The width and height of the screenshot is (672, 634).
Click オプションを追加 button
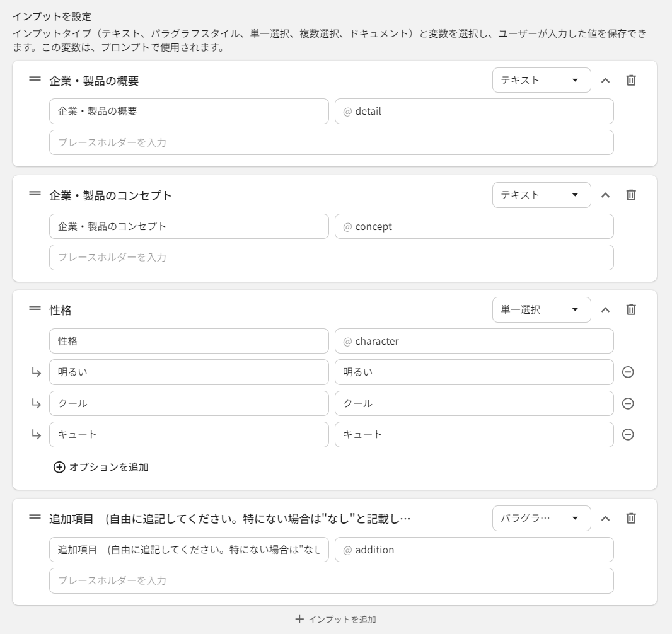coord(101,467)
